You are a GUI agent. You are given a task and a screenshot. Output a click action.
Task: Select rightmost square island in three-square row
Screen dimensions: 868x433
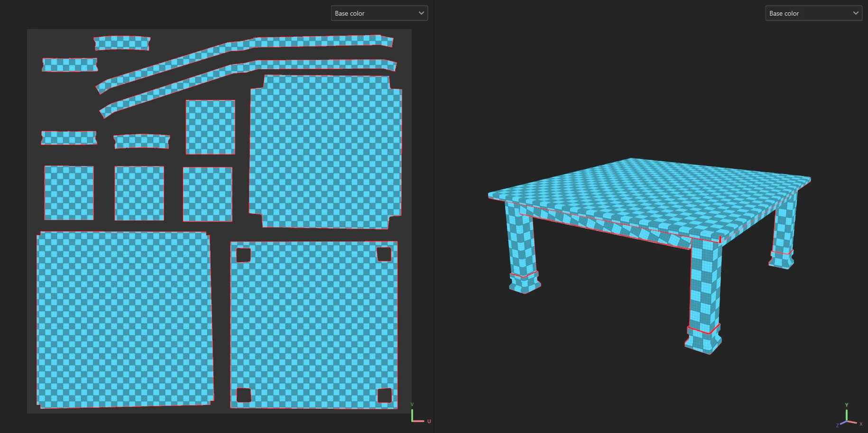(x=207, y=194)
